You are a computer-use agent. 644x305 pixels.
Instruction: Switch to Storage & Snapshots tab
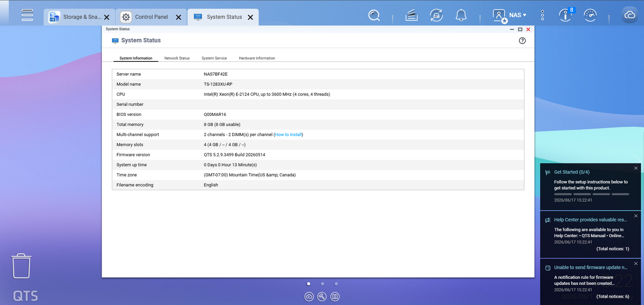[79, 17]
